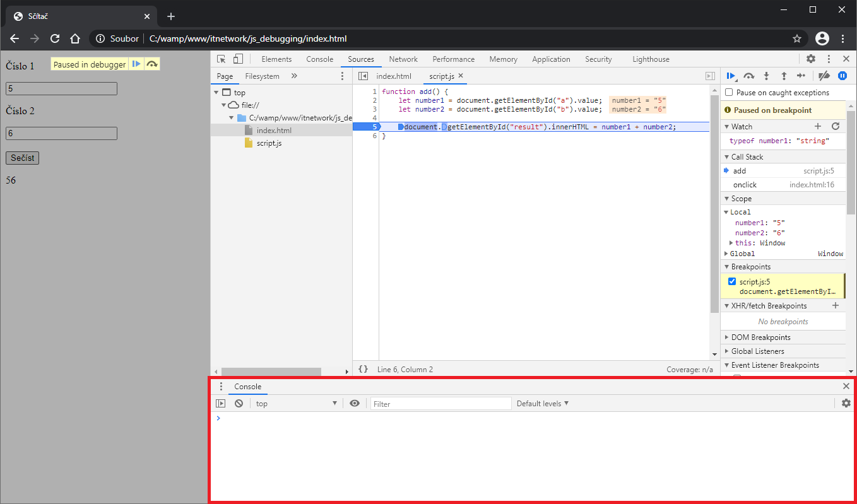Click the step out of function icon
The height and width of the screenshot is (504, 857).
[x=784, y=76]
